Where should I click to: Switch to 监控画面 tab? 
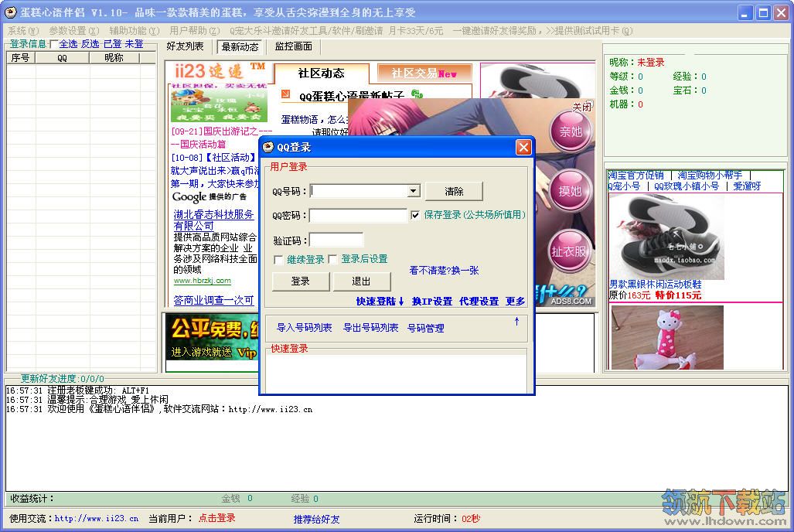click(293, 46)
